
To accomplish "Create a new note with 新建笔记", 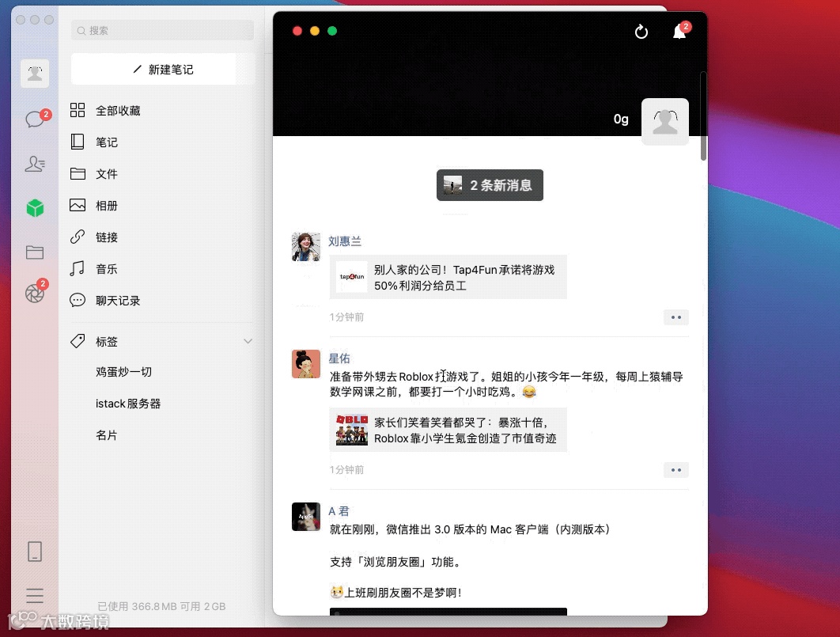I will (163, 69).
